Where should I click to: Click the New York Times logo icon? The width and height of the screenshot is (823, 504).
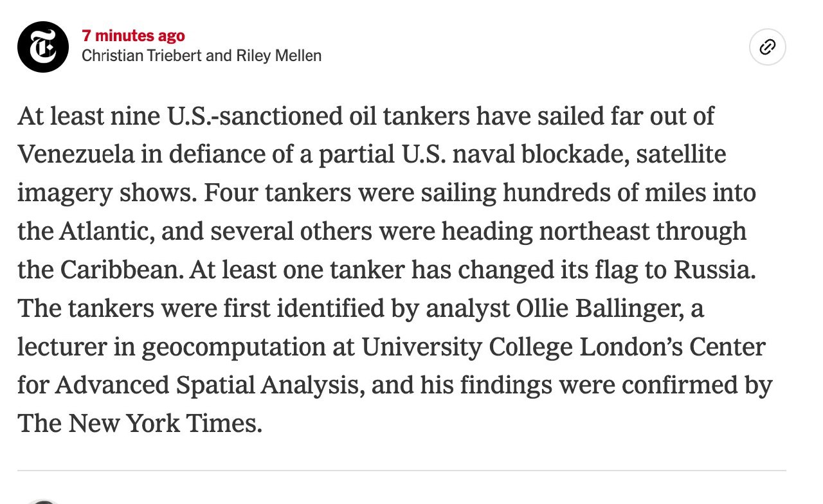click(x=43, y=47)
